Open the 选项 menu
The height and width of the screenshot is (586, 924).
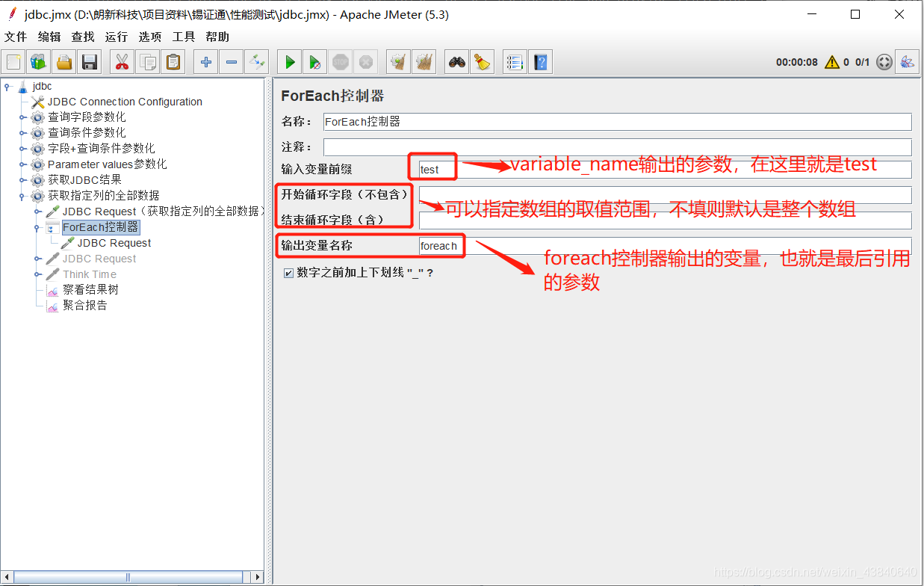tap(150, 37)
